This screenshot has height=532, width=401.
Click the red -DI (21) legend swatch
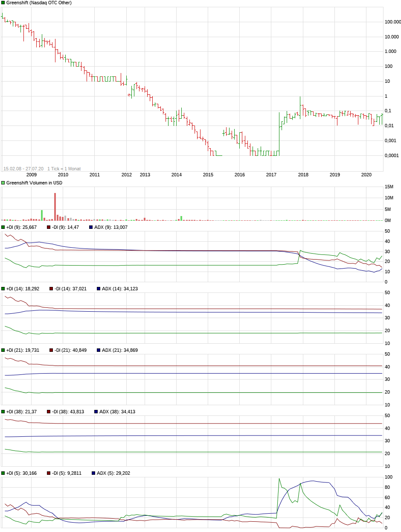tap(51, 350)
